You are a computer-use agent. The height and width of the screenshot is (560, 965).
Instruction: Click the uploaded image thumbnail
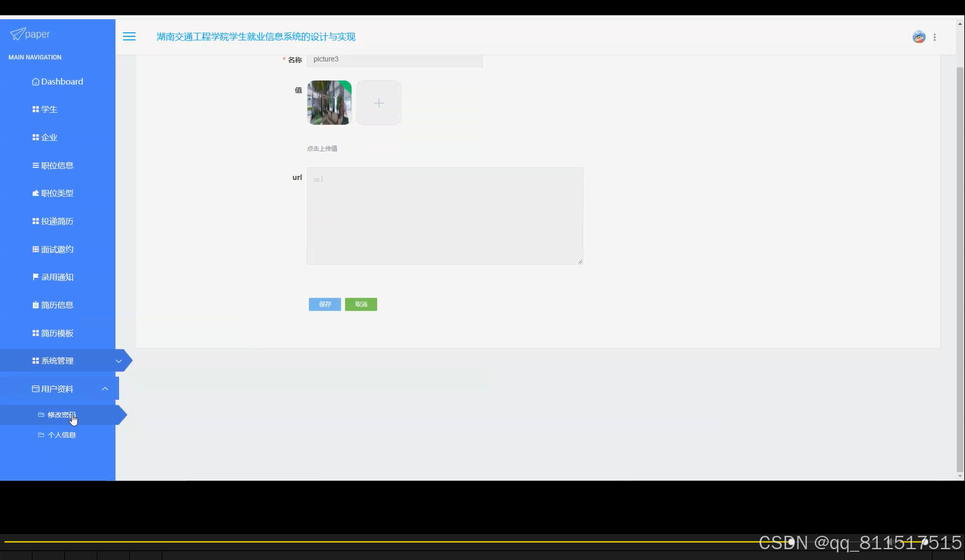(x=329, y=102)
